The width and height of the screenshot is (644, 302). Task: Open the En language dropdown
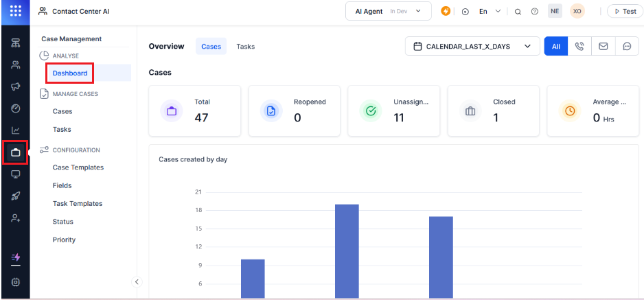click(x=490, y=12)
